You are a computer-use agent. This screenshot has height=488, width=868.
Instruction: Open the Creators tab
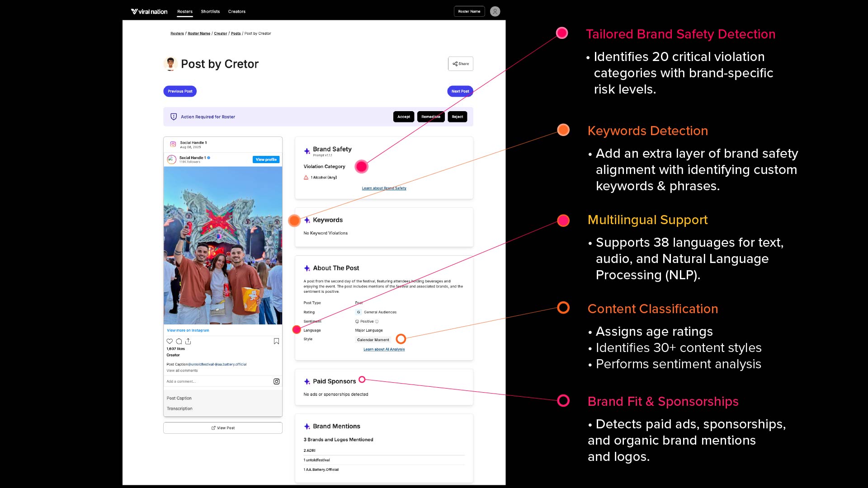click(236, 11)
